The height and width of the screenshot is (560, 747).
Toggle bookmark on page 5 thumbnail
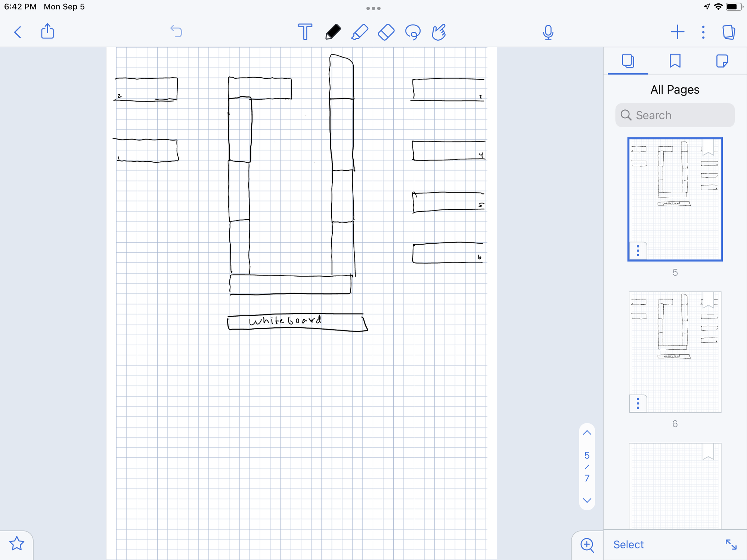(x=708, y=147)
